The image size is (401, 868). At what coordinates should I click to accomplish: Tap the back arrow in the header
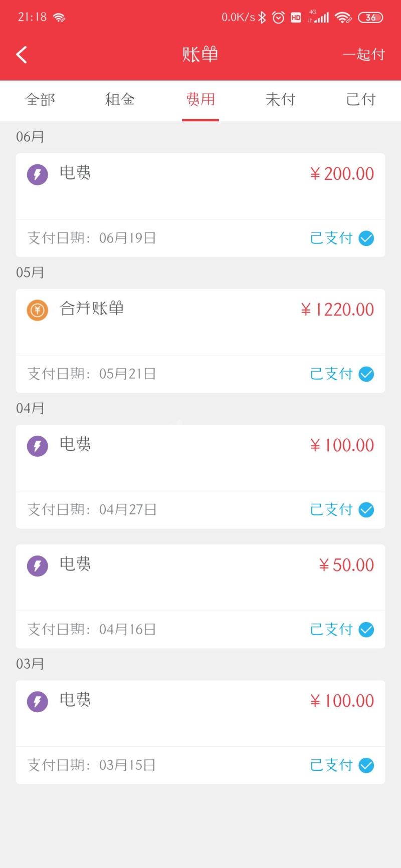coord(22,55)
